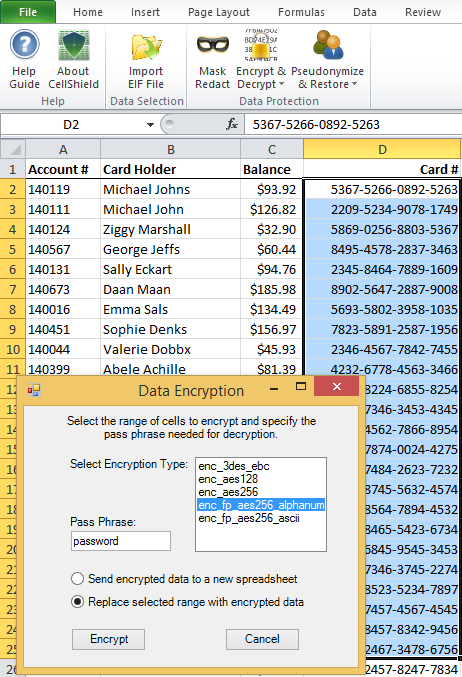Choose enc_aes128 in the encryption type list
462x677 pixels.
click(228, 479)
